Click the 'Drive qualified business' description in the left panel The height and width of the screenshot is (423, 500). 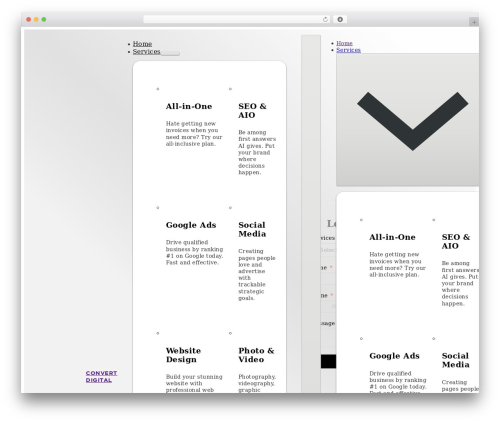194,252
